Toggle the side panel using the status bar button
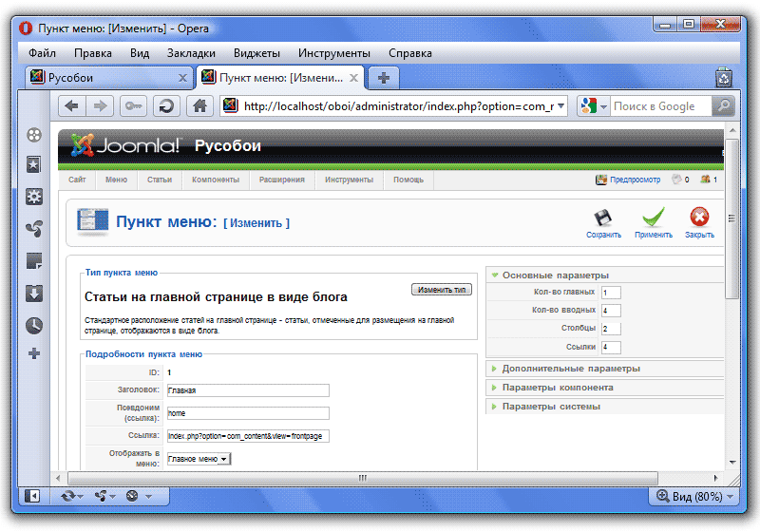Screen dimensions: 760x532 [x=32, y=496]
